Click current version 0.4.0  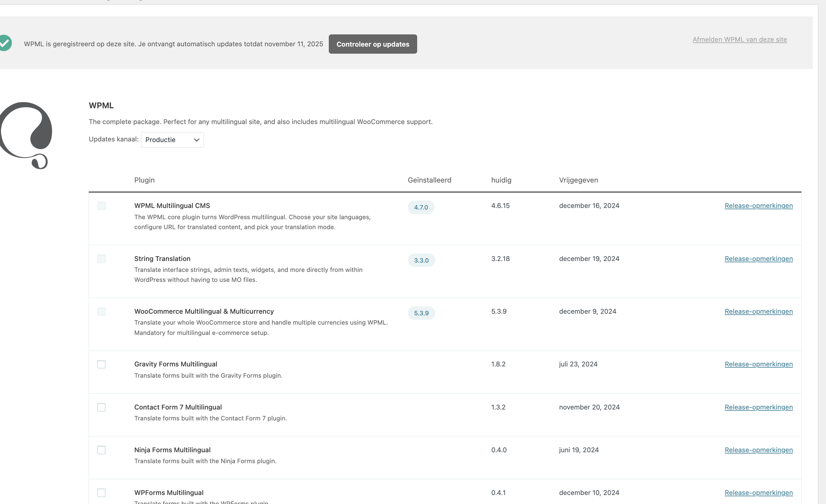pos(499,450)
